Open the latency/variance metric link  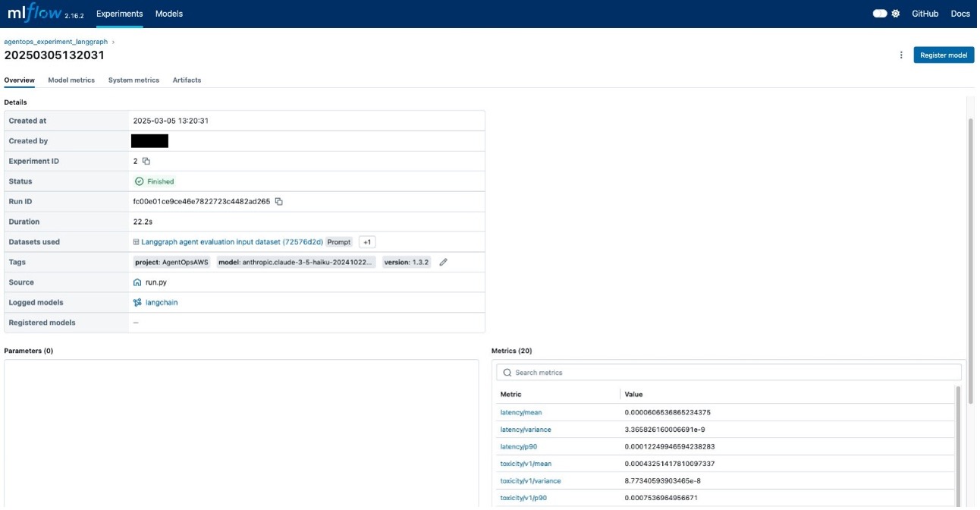point(526,430)
